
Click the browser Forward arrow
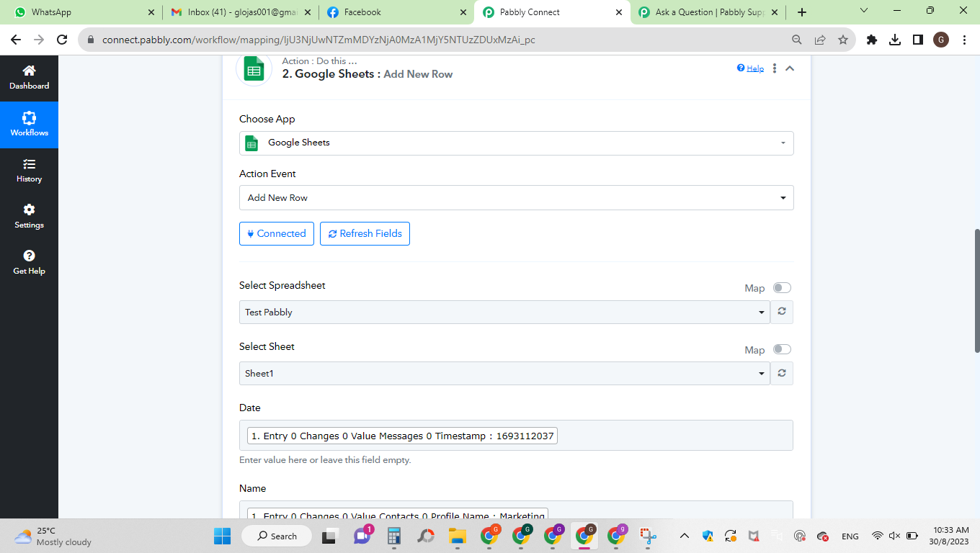point(39,40)
